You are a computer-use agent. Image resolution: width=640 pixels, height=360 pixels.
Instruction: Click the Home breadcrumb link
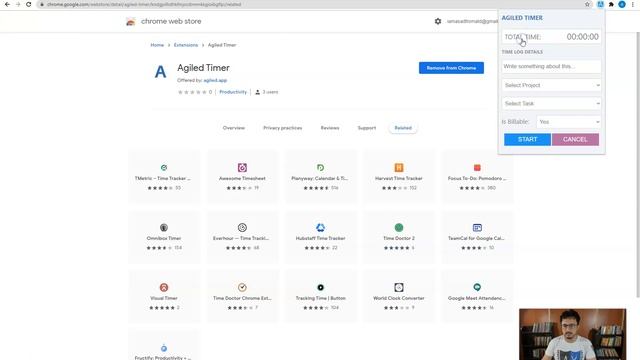[x=157, y=45]
